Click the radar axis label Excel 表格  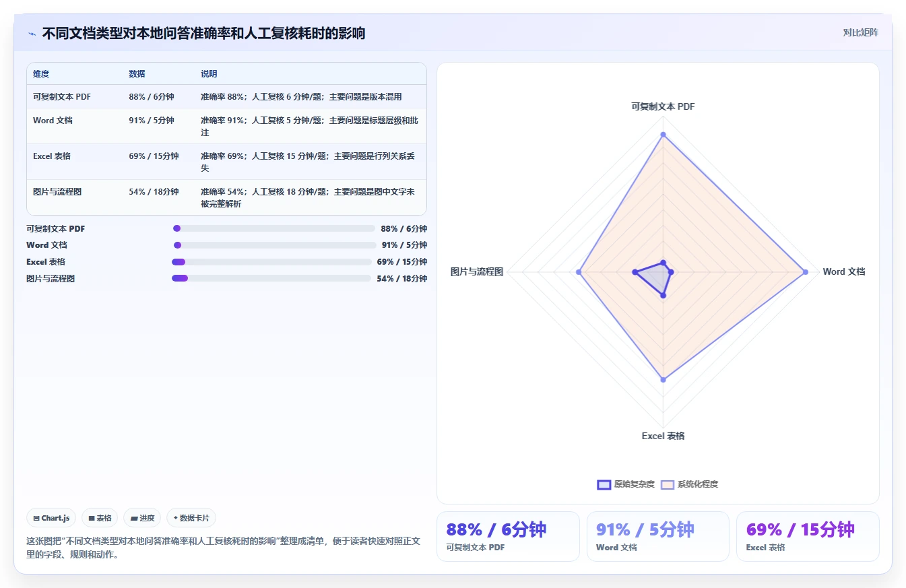coord(663,436)
